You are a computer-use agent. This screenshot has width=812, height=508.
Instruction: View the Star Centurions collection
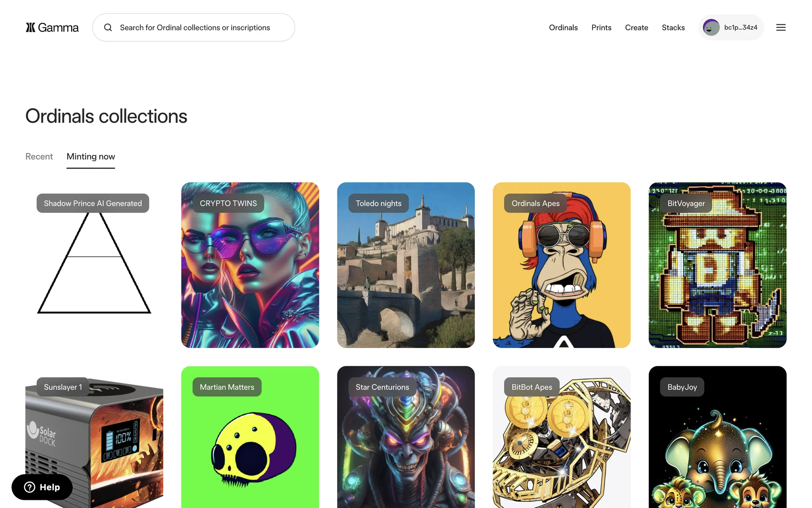[x=406, y=437]
